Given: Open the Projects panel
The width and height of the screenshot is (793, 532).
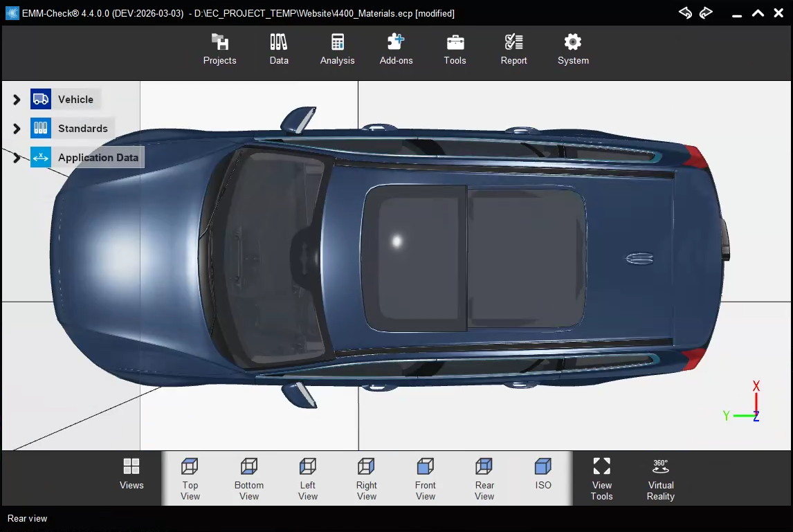Looking at the screenshot, I should (219, 48).
